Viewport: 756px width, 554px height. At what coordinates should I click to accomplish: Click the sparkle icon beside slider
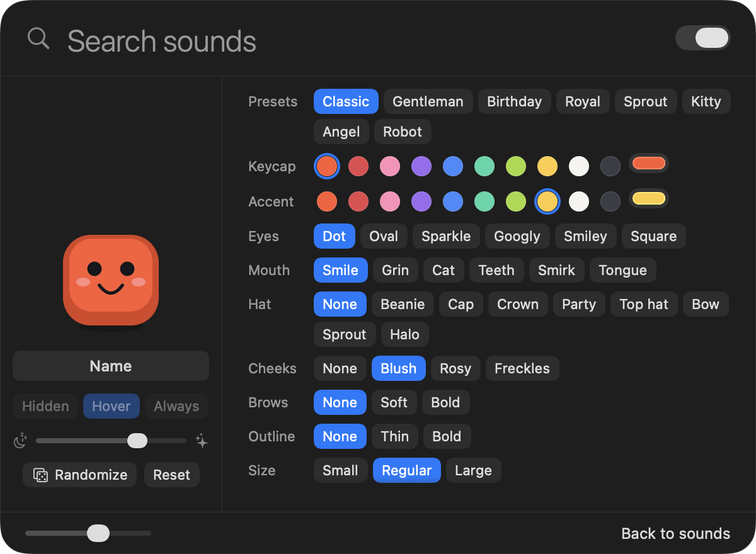pos(202,441)
